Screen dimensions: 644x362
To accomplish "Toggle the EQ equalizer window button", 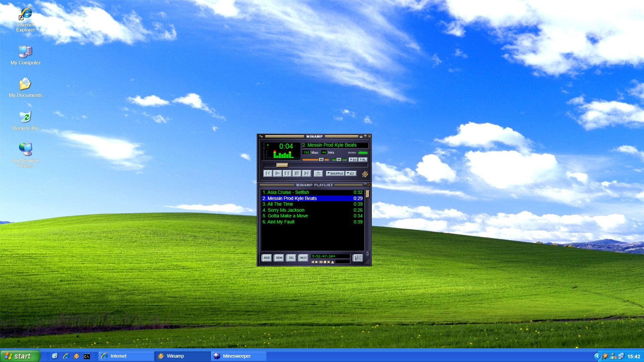I will point(353,160).
